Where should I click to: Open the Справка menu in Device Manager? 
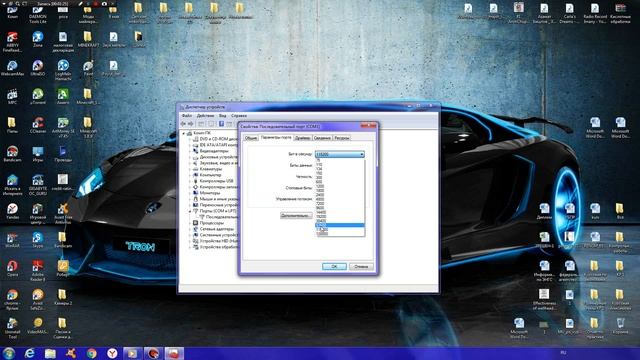[x=239, y=116]
